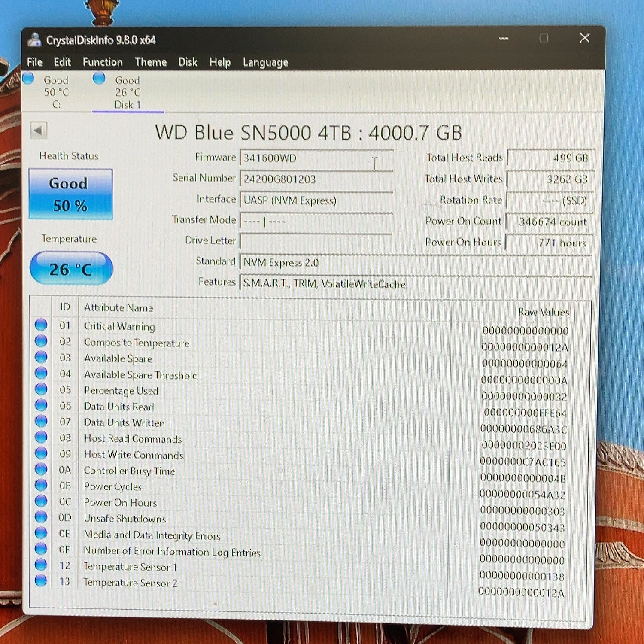Click the status circle for drive C:
The image size is (644, 644).
28,78
